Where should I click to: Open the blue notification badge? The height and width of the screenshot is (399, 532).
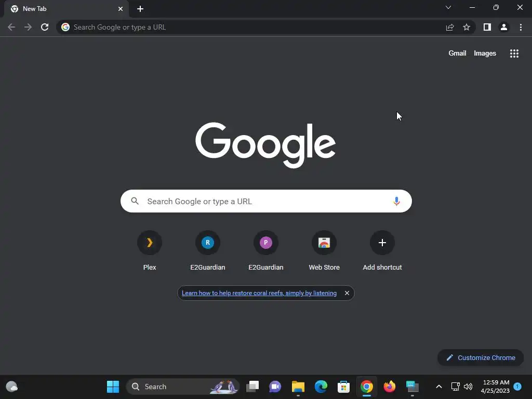[x=517, y=387]
